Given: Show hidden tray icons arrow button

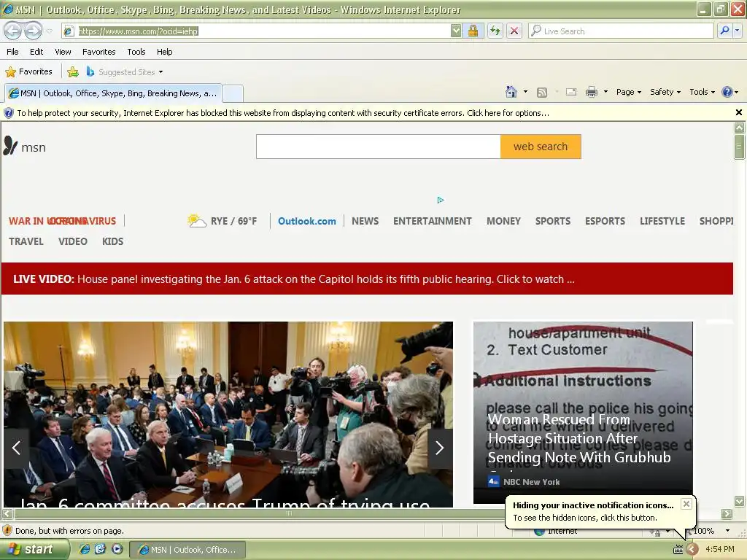Looking at the screenshot, I should (x=692, y=550).
